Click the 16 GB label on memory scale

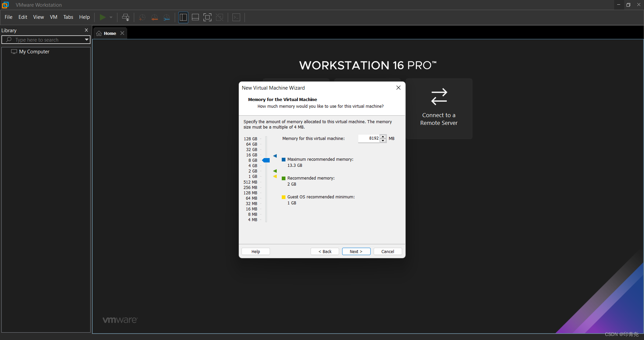[252, 155]
